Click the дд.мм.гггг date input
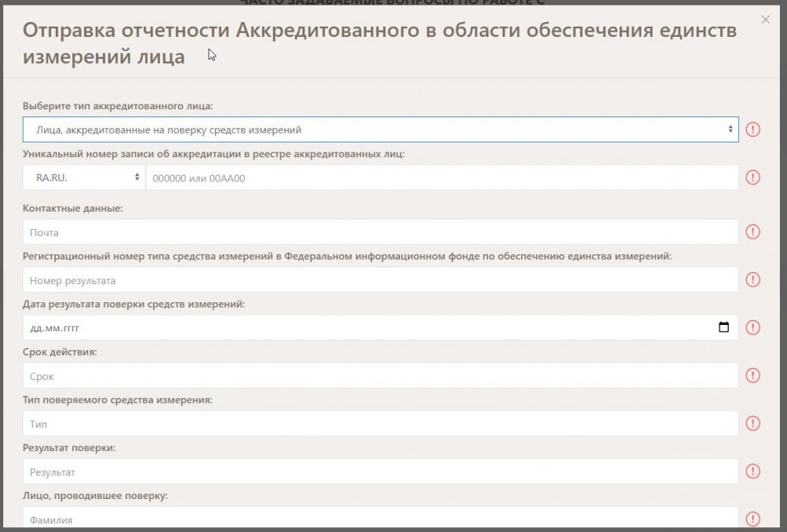Viewport: 787px width, 532px height. click(362, 327)
